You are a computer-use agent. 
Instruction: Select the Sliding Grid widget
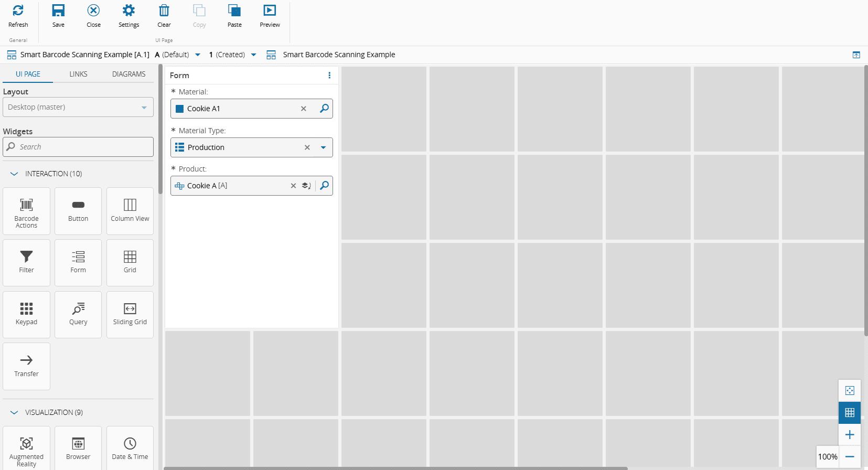tap(130, 315)
